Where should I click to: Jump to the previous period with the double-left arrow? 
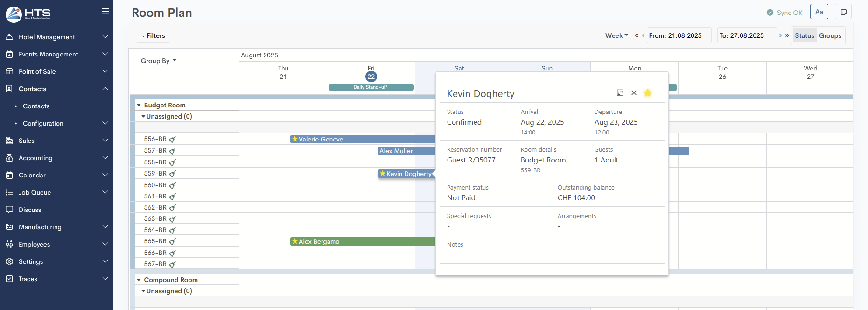[x=637, y=35]
